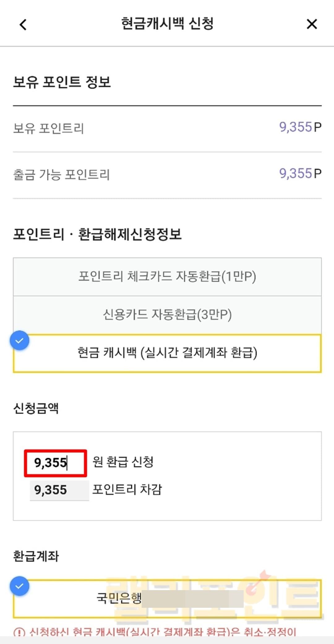Tap the 현금캐시백 신청 page title
This screenshot has width=334, height=644.
point(167,24)
